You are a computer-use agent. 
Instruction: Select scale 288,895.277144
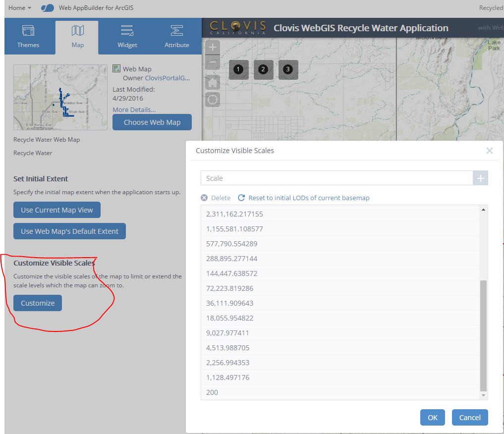[340, 258]
